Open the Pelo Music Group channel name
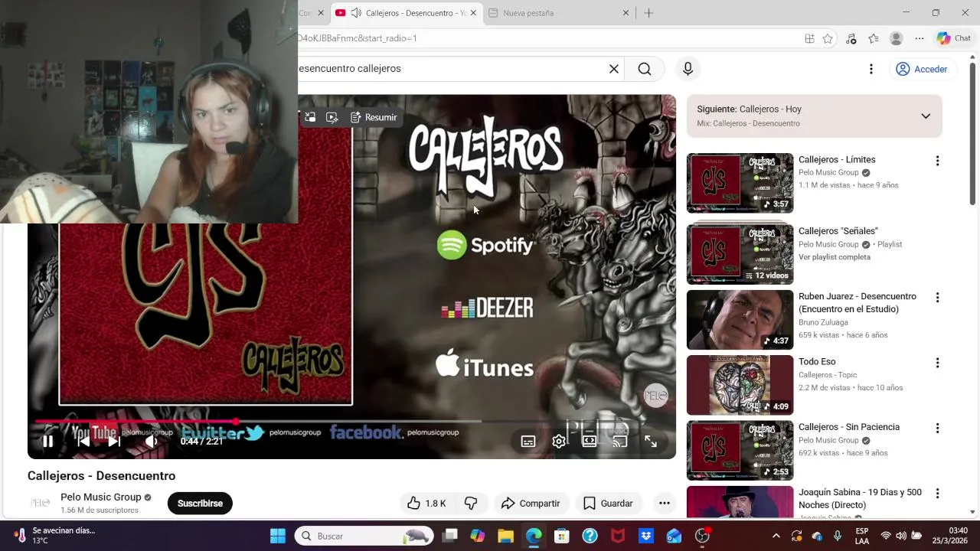This screenshot has width=980, height=551. click(101, 497)
